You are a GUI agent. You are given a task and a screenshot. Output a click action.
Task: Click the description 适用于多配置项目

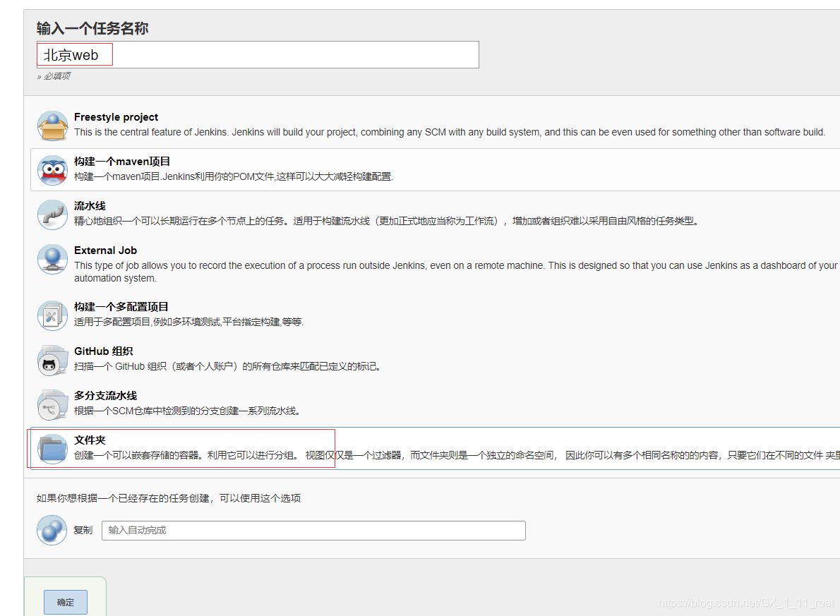pyautogui.click(x=188, y=322)
